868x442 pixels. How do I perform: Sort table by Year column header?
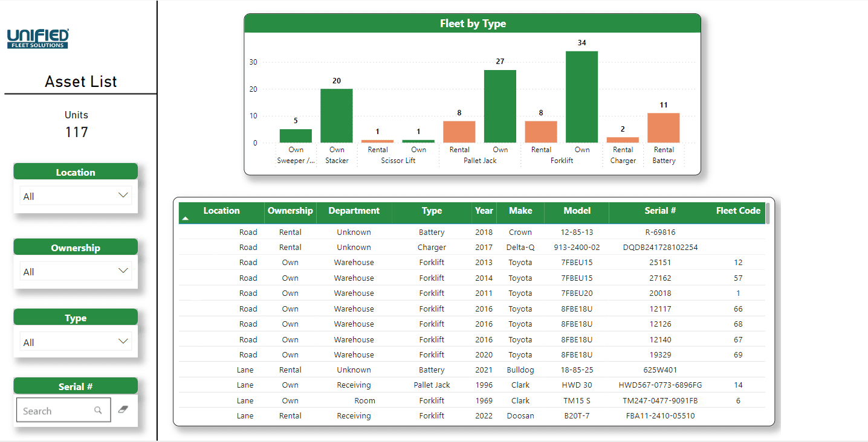(x=484, y=211)
